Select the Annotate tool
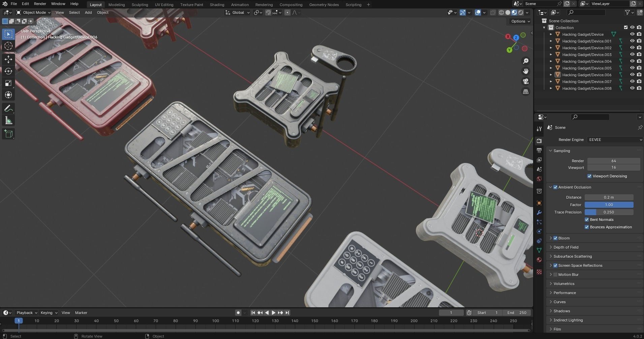The height and width of the screenshot is (339, 644). click(8, 109)
